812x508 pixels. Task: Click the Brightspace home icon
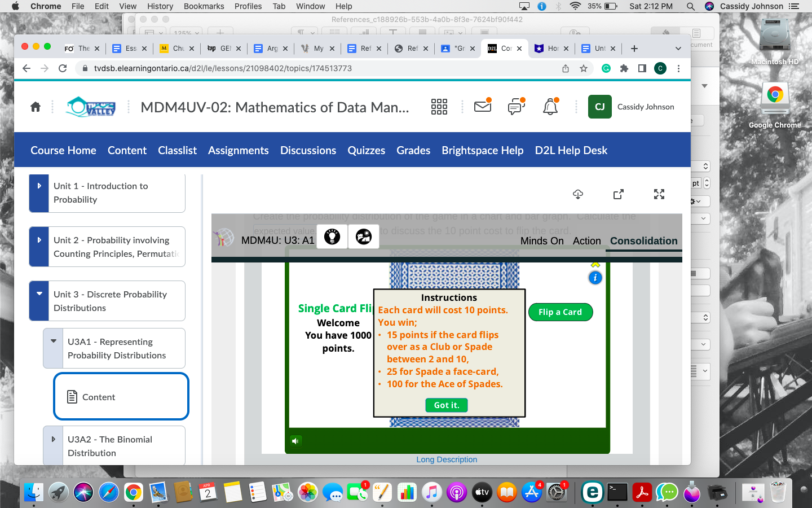tap(35, 107)
